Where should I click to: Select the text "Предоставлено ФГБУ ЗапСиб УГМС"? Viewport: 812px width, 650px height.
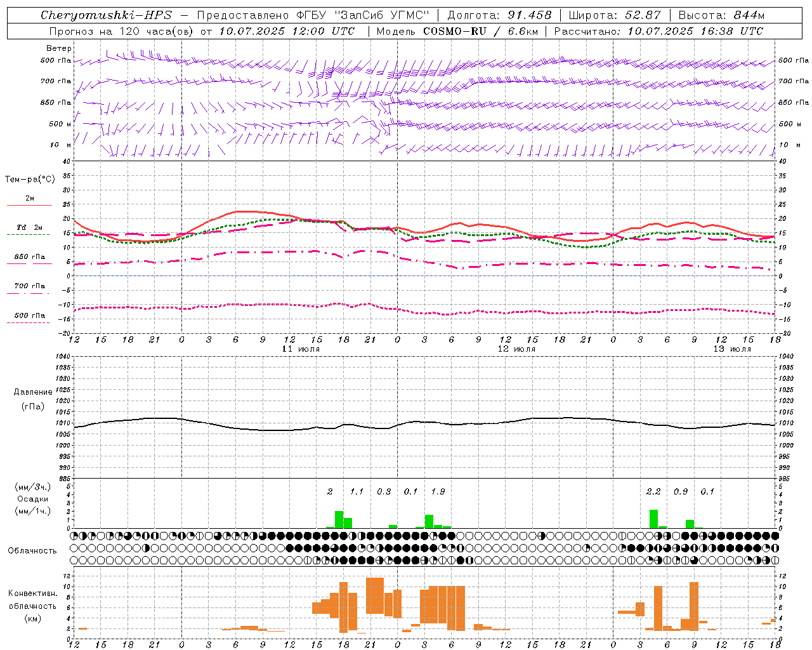(313, 15)
